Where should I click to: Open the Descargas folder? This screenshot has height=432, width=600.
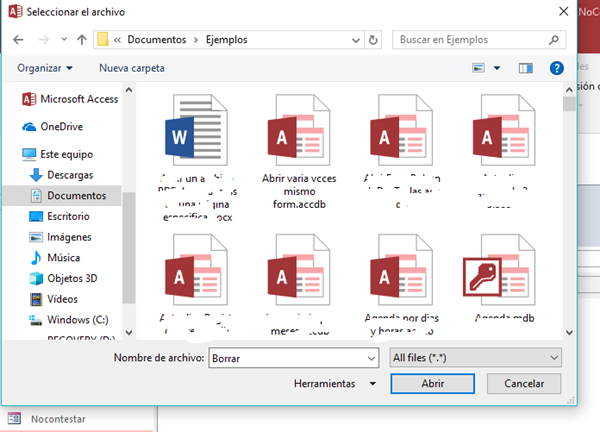69,175
